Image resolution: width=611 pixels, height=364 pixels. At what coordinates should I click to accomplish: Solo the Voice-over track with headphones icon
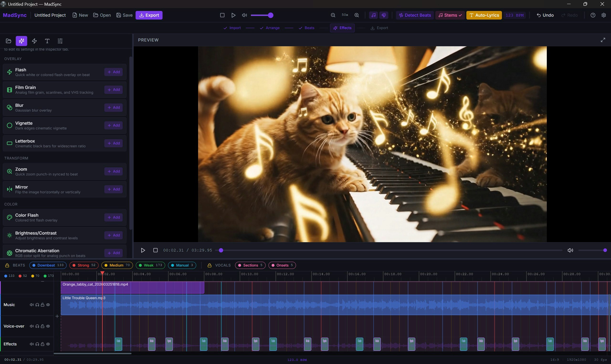coord(37,326)
